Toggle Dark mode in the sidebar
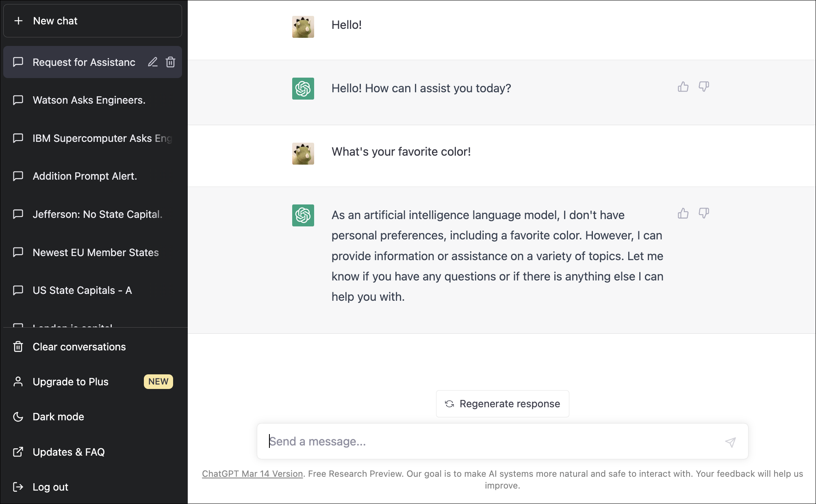 tap(93, 417)
